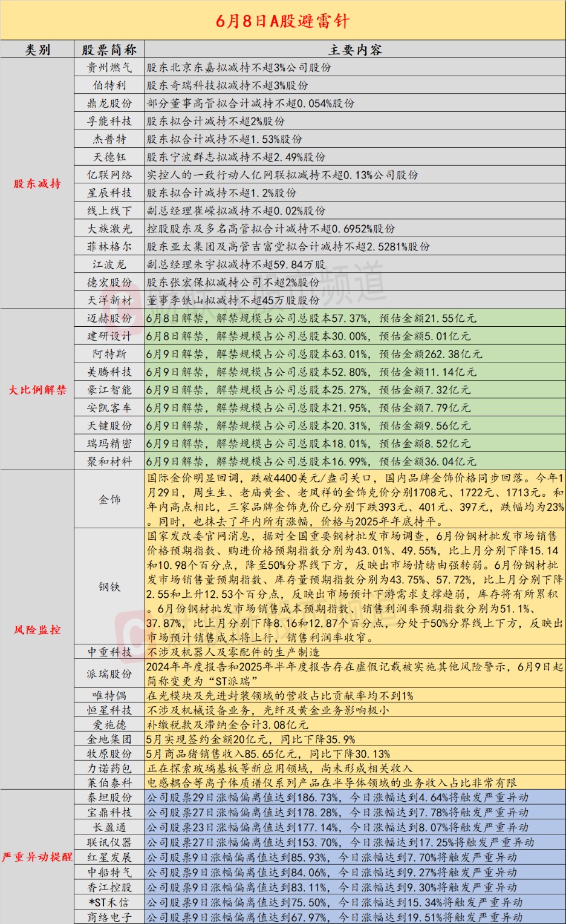Image resolution: width=566 pixels, height=924 pixels.
Task: Click text 股东北京东嘉拟减持不超3%公司股份
Action: coord(239,67)
